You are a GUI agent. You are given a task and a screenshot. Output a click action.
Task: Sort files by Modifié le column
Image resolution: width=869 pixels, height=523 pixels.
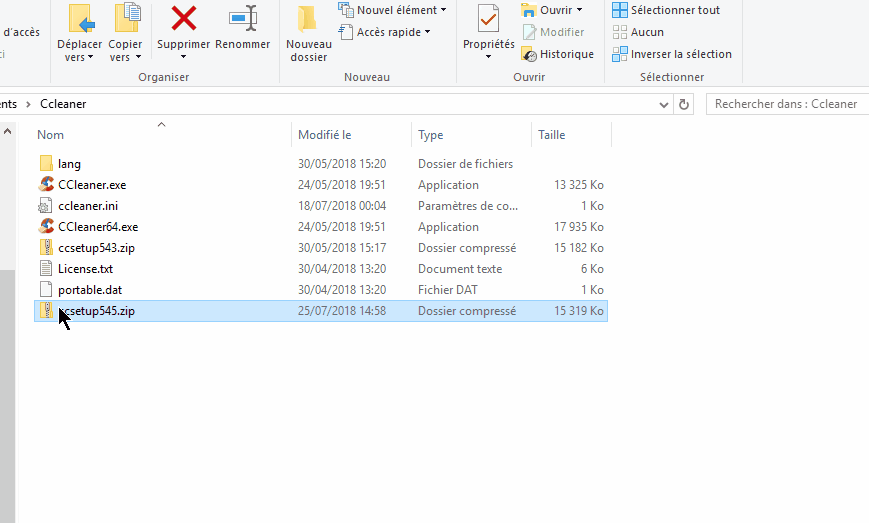coord(325,135)
